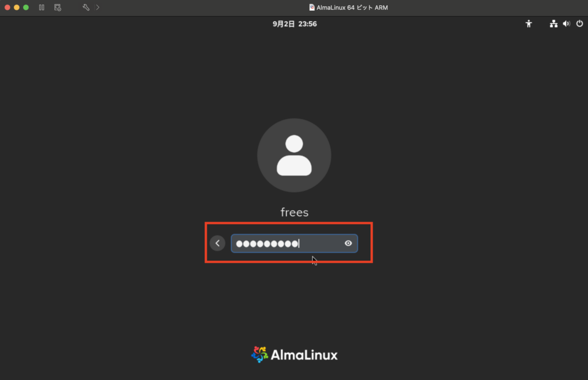
Task: Show password with the eye icon
Action: [x=348, y=243]
